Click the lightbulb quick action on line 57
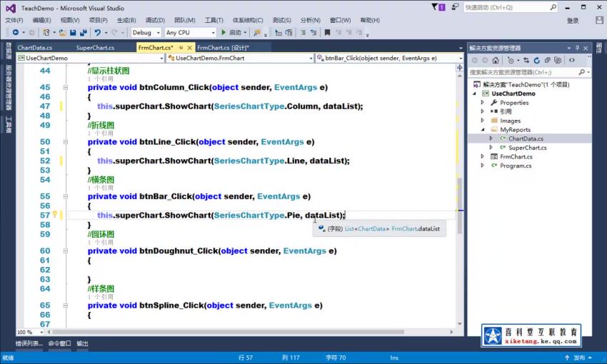This screenshot has width=607, height=364. pyautogui.click(x=55, y=215)
